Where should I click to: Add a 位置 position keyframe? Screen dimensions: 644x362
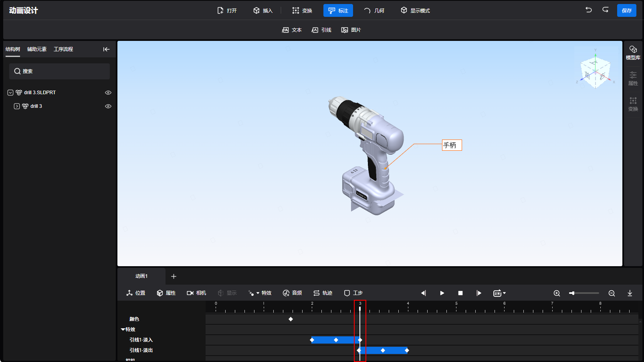(136, 293)
